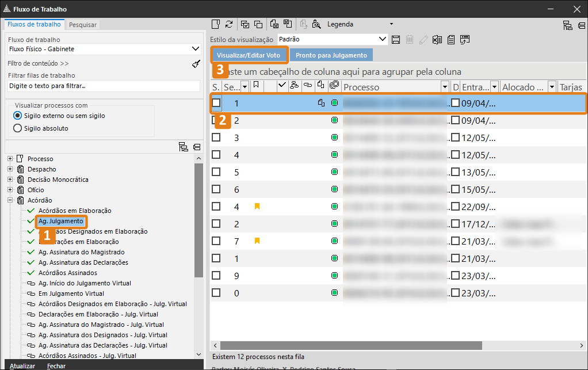Tick the checkbox for row 6 dated 15/05

[x=216, y=189]
